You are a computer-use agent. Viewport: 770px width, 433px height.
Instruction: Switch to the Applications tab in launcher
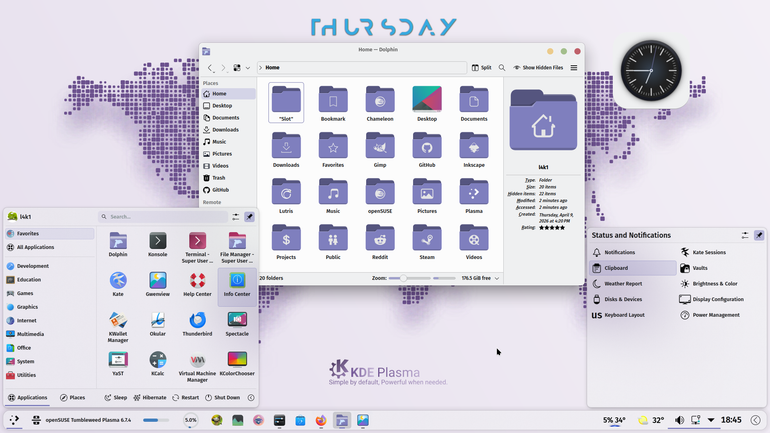pos(28,398)
